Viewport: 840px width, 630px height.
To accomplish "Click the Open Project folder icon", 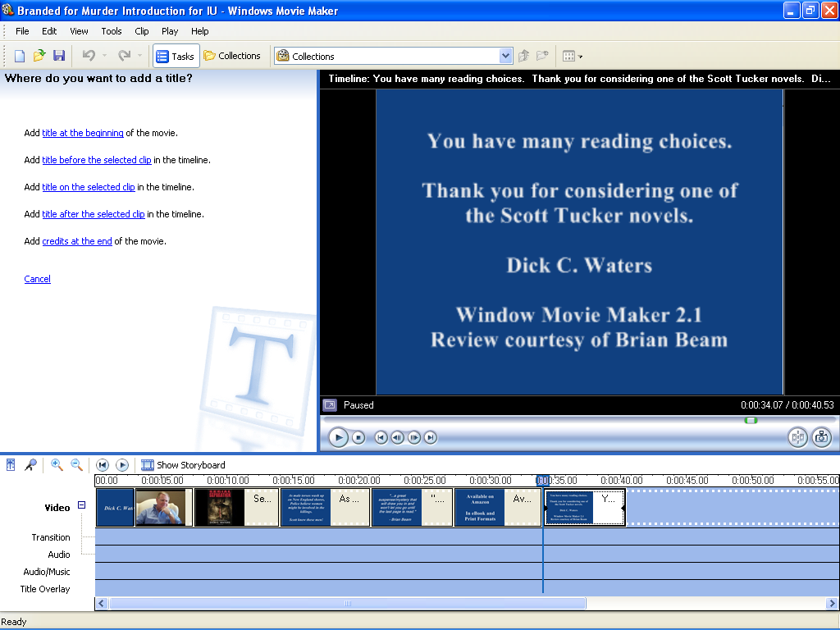I will [x=39, y=56].
